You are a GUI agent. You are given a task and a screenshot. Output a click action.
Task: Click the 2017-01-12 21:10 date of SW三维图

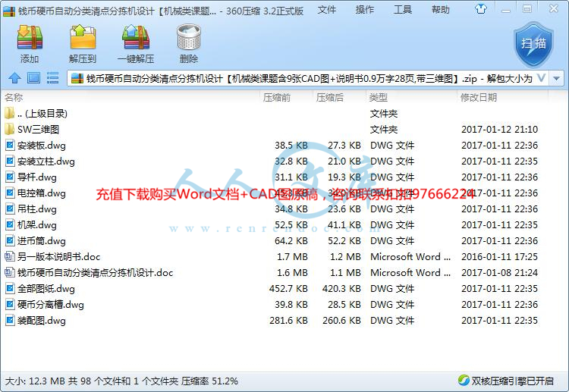click(499, 129)
